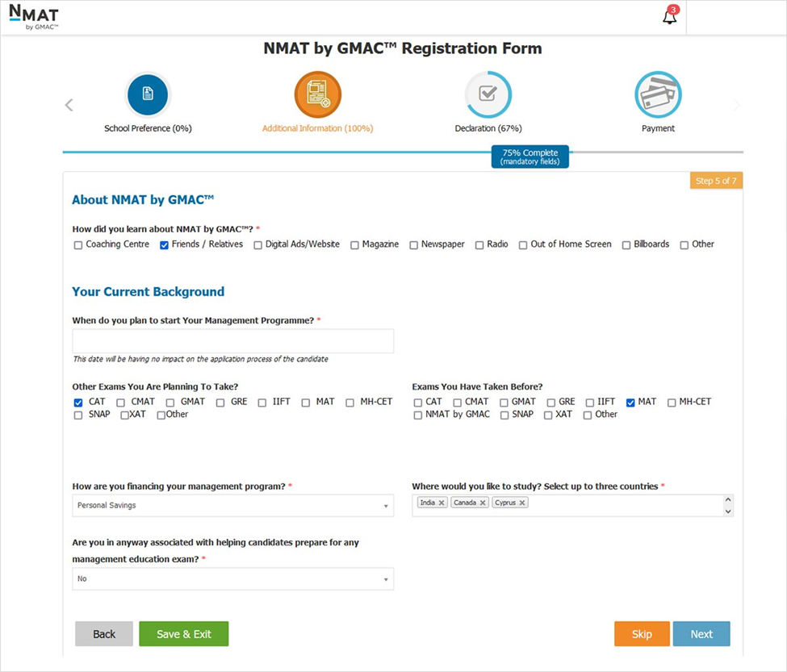
Task: Check MH-CET under exams taken before
Action: (x=672, y=403)
